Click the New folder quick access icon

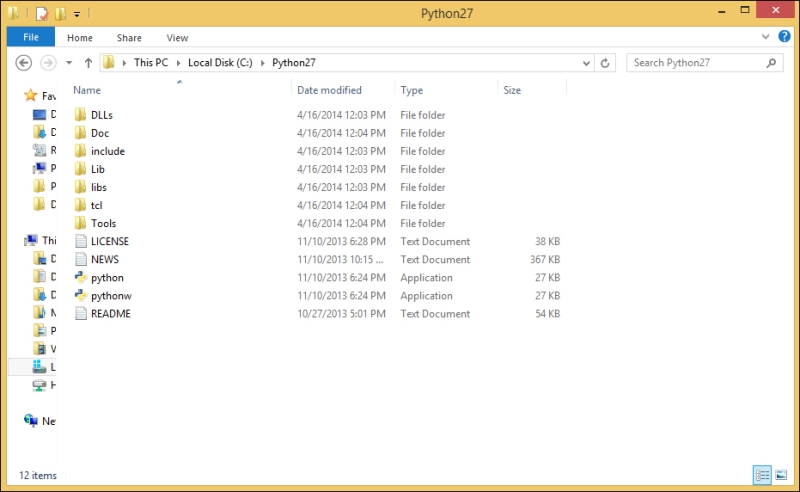point(61,13)
